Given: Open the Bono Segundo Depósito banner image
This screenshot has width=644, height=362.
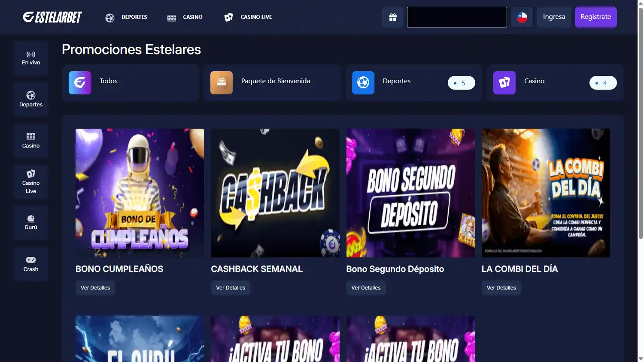Looking at the screenshot, I should [x=410, y=193].
